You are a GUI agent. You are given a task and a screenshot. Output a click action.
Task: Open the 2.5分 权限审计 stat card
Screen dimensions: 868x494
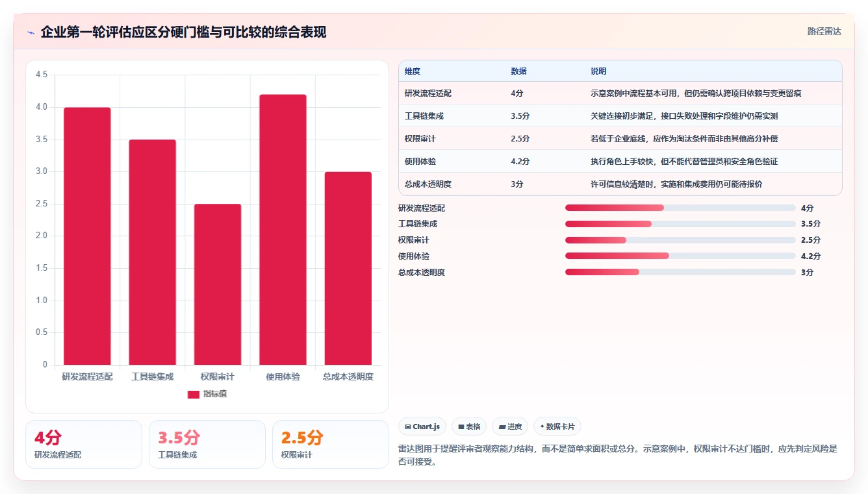click(x=331, y=444)
